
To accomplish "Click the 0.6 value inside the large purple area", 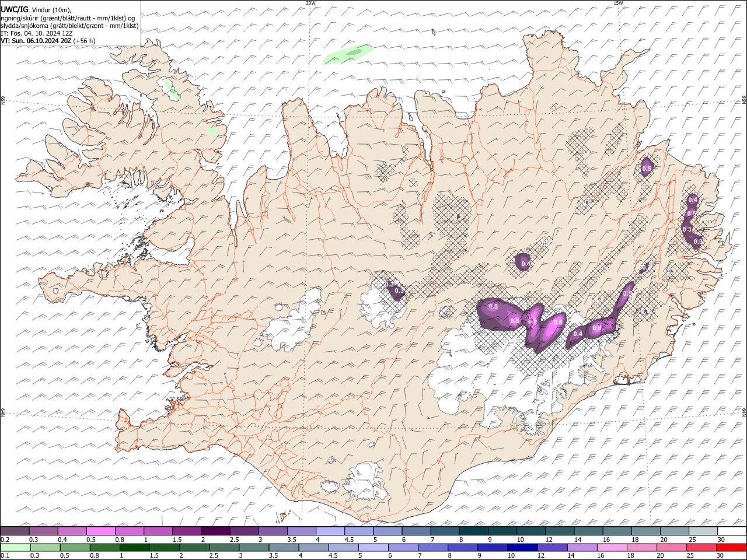I will pos(515,321).
